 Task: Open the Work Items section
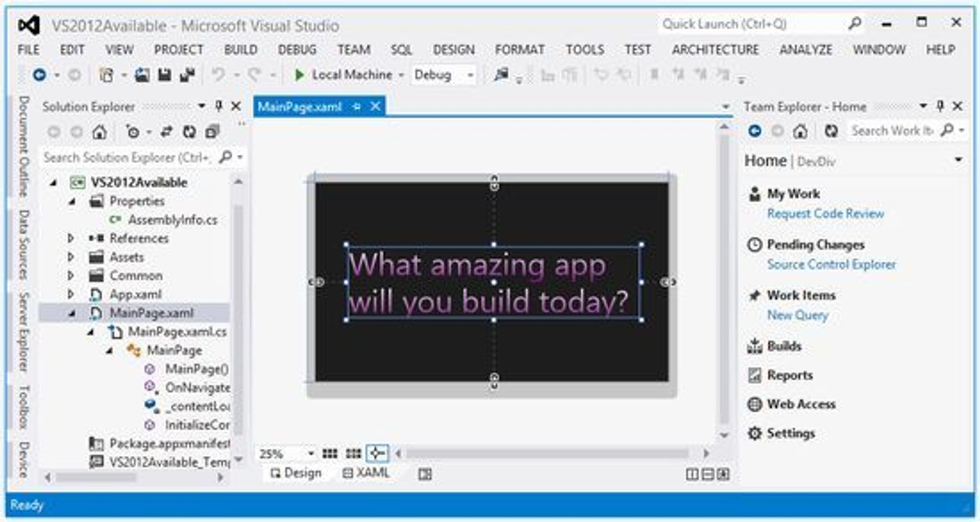point(801,295)
